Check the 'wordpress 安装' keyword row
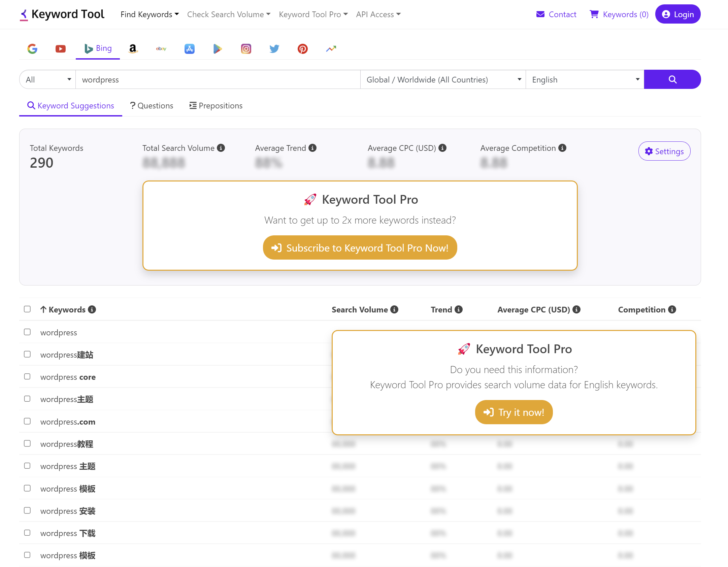The image size is (728, 567). click(x=27, y=510)
